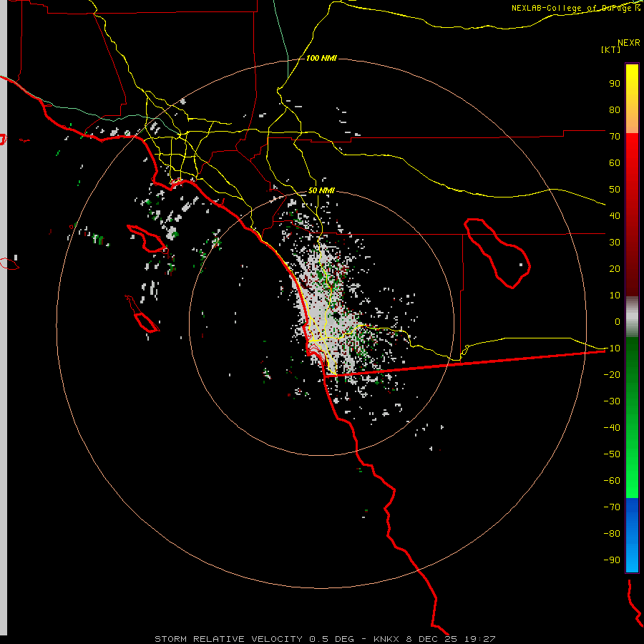Viewport: 644px width, 644px height.
Task: Click the 30 value on the velocity scale
Action: pos(615,243)
